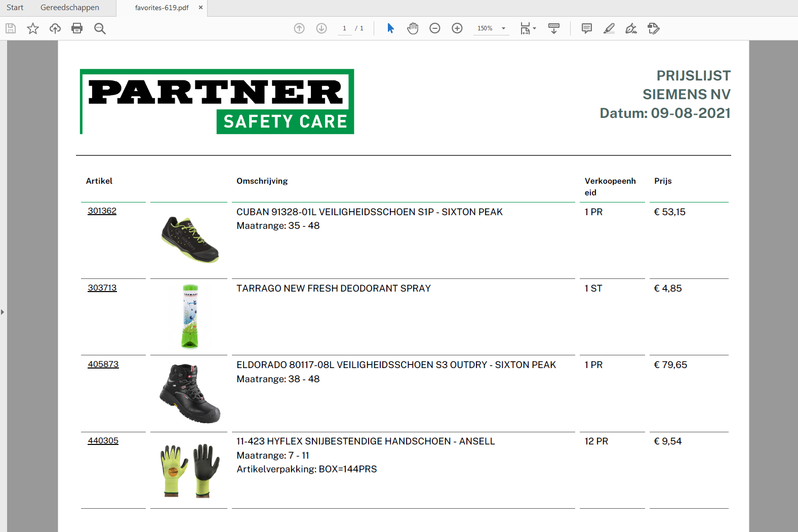Screen dimensions: 798x532
Task: Open article link 301362
Action: [102, 211]
